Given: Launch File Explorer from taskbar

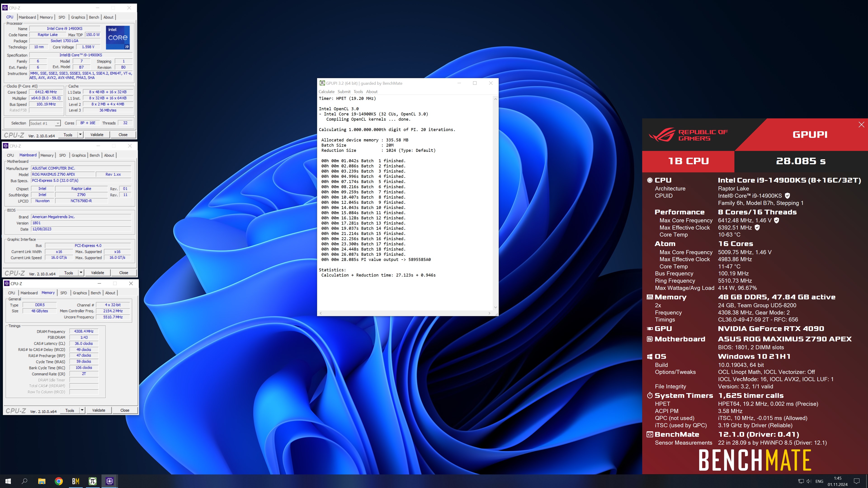Looking at the screenshot, I should pyautogui.click(x=42, y=481).
